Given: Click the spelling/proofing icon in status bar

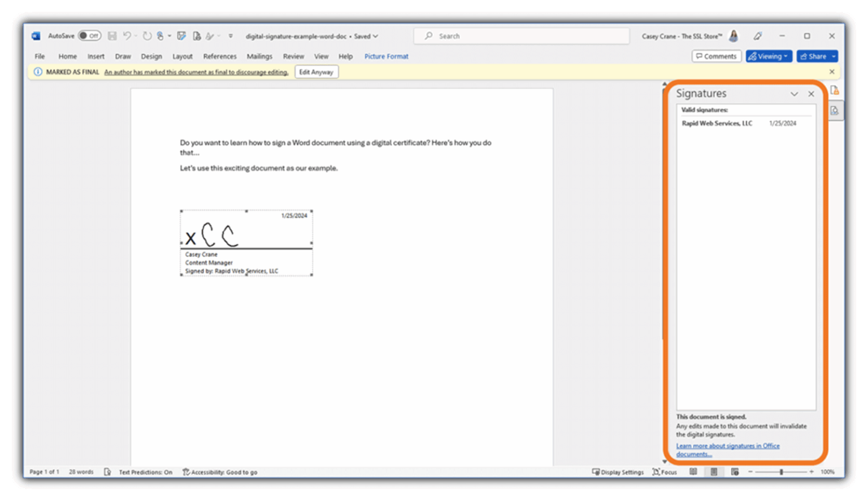Looking at the screenshot, I should tap(107, 472).
